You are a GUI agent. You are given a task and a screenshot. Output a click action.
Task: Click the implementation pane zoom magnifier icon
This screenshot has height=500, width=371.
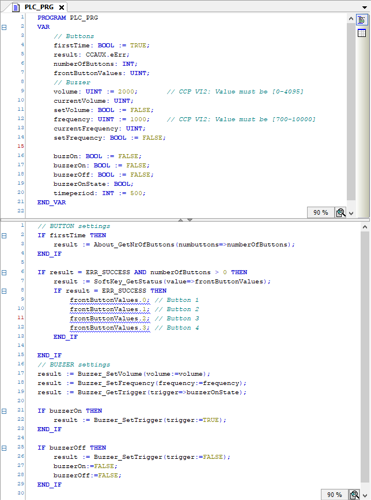354,494
